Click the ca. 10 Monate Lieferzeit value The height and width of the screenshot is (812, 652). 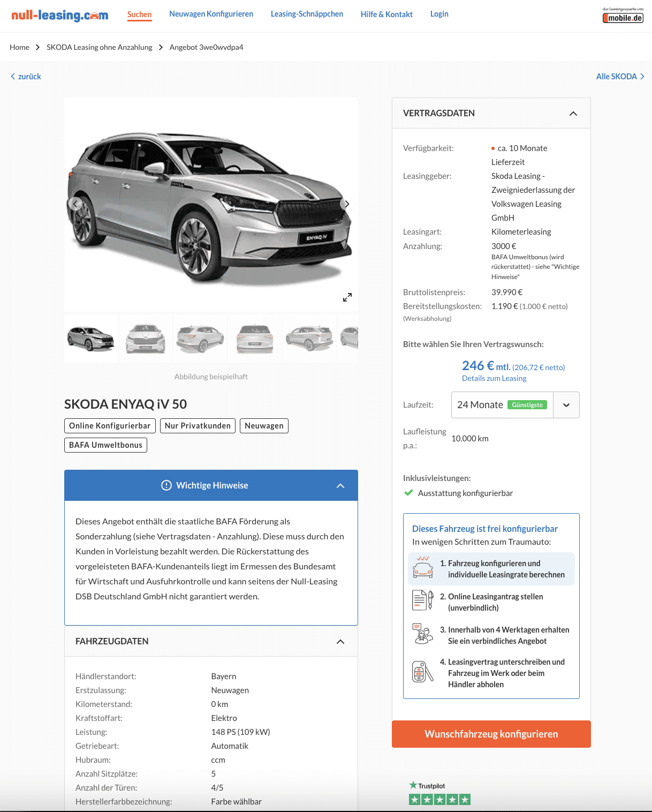pyautogui.click(x=519, y=155)
